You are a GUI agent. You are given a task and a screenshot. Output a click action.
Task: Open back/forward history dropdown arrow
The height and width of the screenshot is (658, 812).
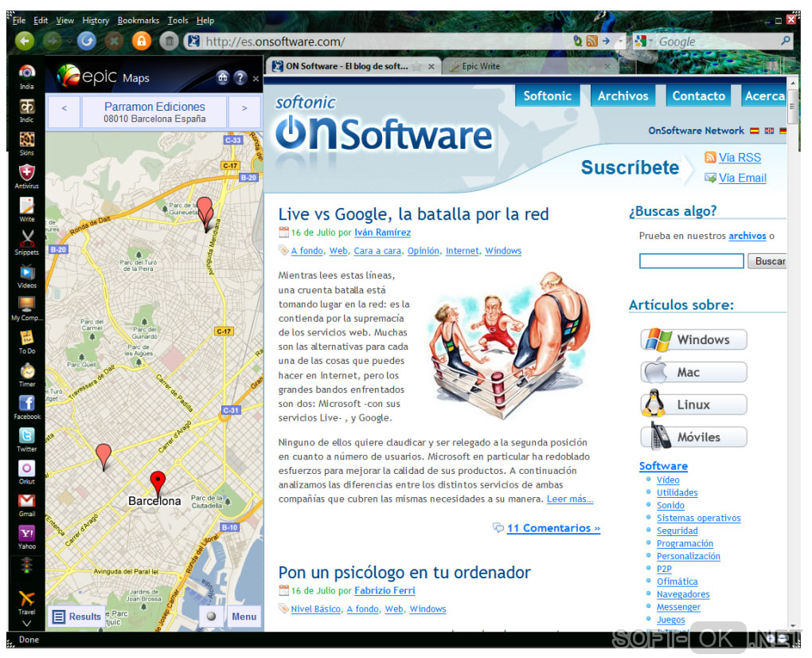click(x=69, y=41)
